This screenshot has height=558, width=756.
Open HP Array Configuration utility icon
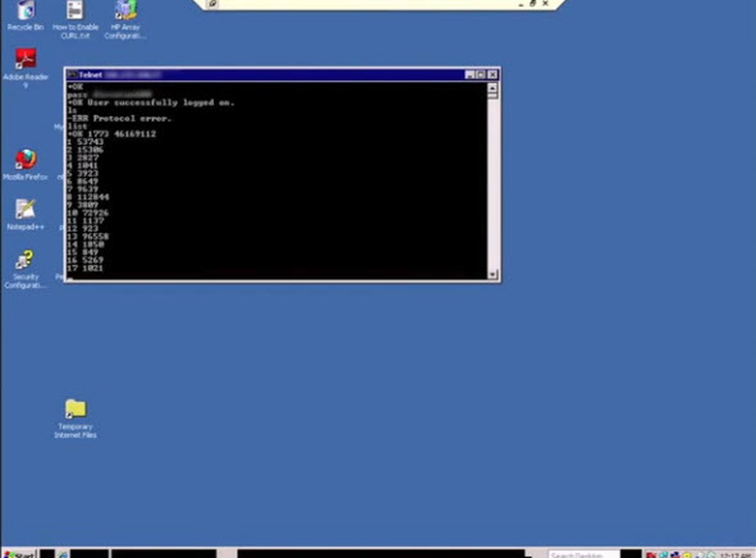tap(125, 19)
